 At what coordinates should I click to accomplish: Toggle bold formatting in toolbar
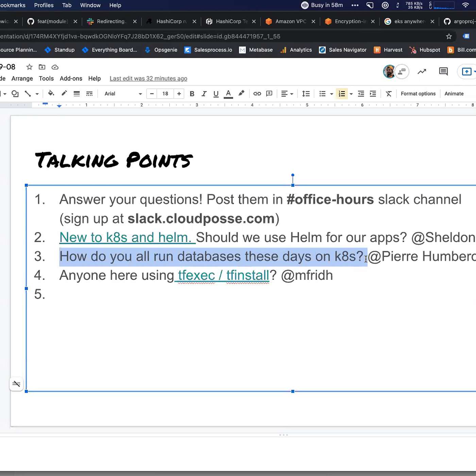tap(192, 94)
